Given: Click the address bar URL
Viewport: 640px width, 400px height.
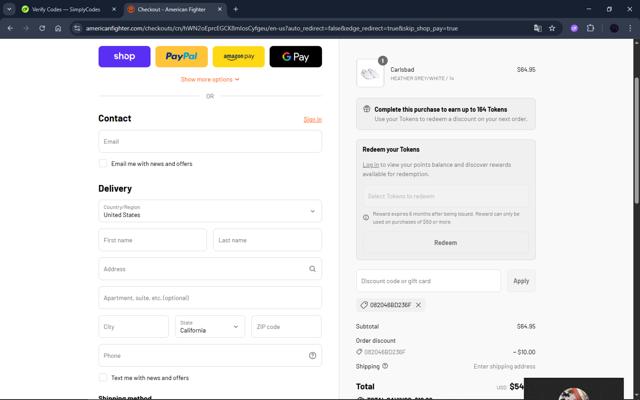Looking at the screenshot, I should (x=271, y=28).
